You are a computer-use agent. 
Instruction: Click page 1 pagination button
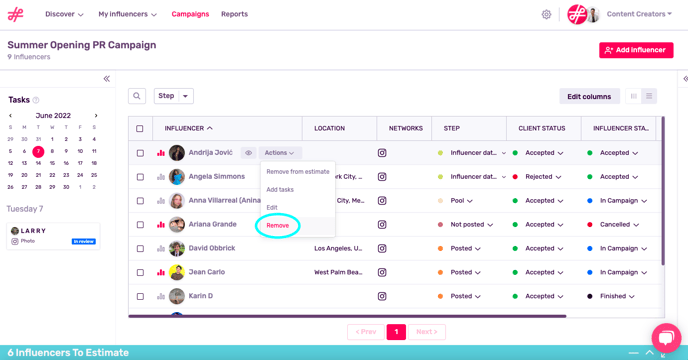(x=396, y=332)
